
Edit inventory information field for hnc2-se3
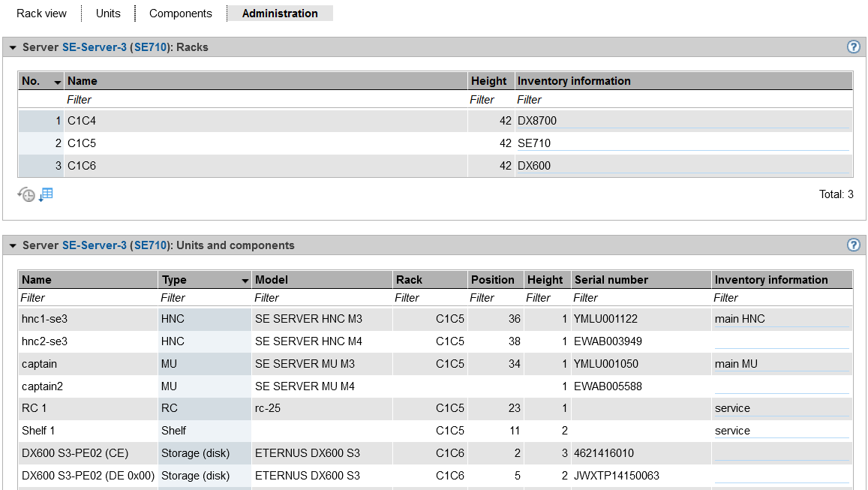(781, 341)
